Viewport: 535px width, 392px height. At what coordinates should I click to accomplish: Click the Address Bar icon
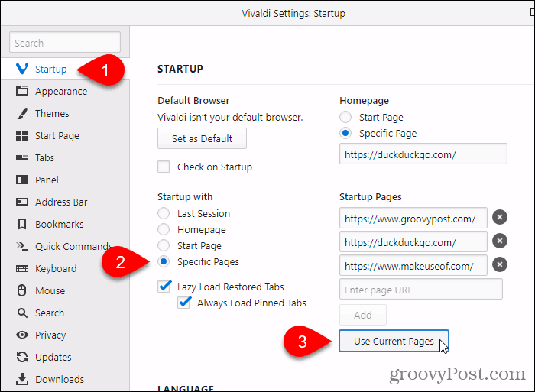coord(22,202)
